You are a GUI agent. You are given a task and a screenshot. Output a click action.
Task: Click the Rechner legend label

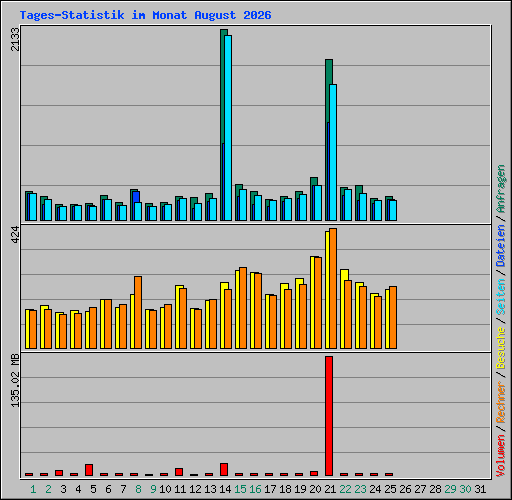coord(501,402)
